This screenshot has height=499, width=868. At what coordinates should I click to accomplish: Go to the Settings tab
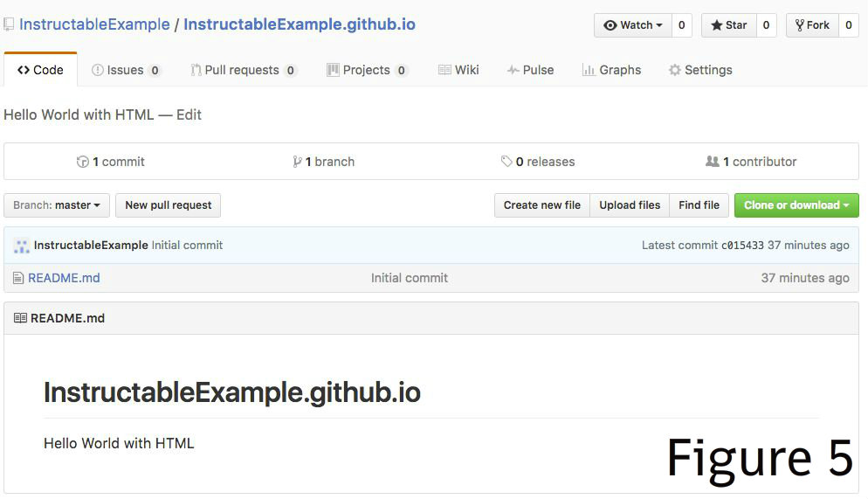pos(700,70)
